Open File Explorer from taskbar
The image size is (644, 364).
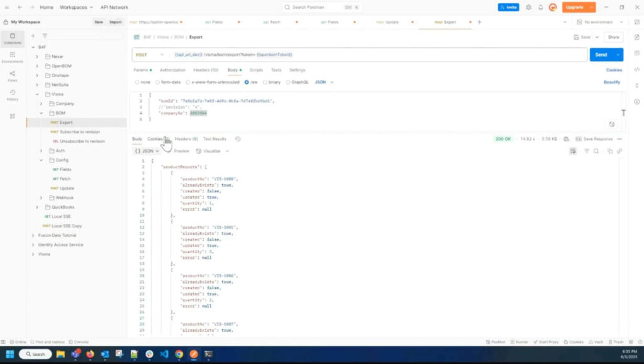coord(60,354)
